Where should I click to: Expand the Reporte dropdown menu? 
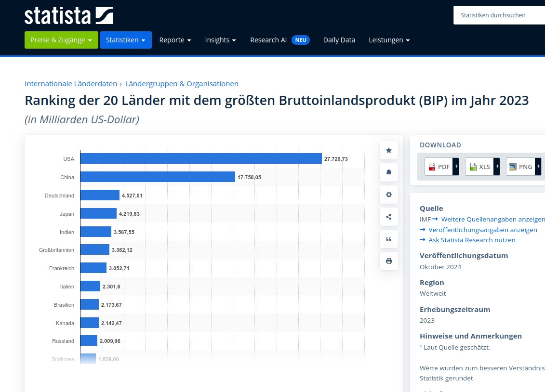pos(175,40)
